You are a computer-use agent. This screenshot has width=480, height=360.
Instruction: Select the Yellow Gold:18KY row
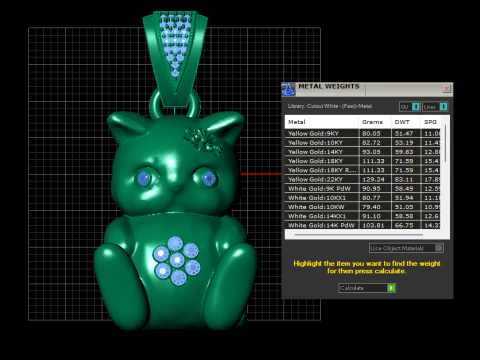(363, 161)
